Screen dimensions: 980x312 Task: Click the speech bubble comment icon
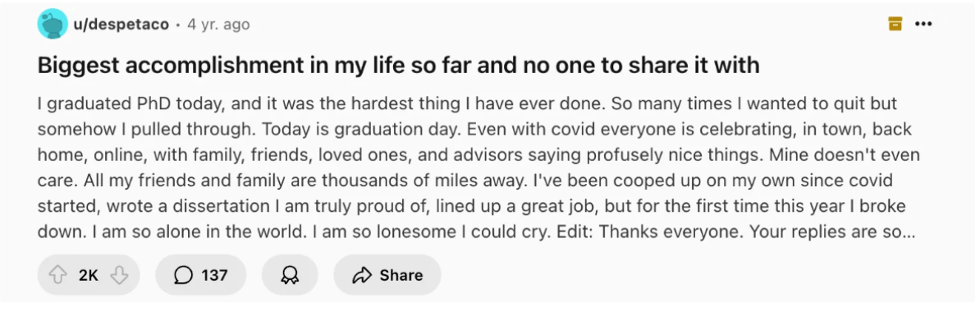(183, 275)
